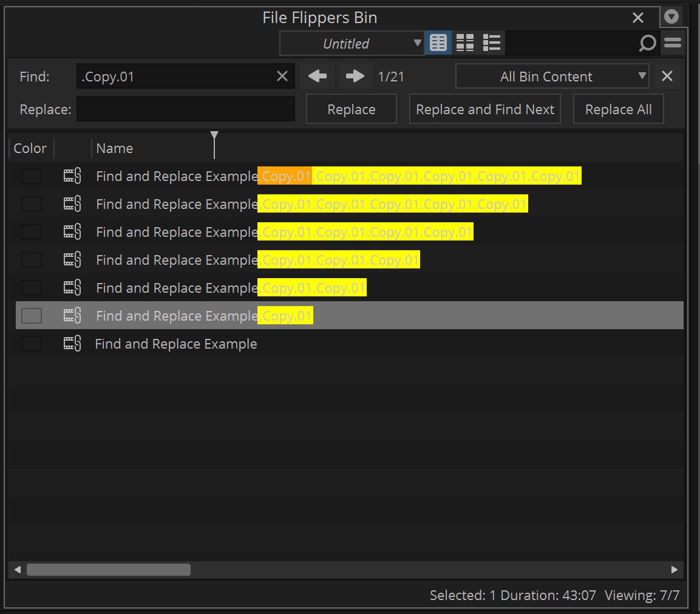Open the bin search magnifier icon
Image resolution: width=700 pixels, height=614 pixels.
coord(647,43)
